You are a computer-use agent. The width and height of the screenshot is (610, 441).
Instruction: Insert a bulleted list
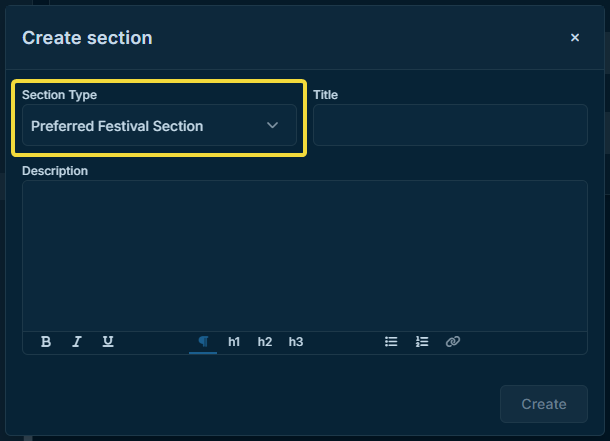coord(391,342)
